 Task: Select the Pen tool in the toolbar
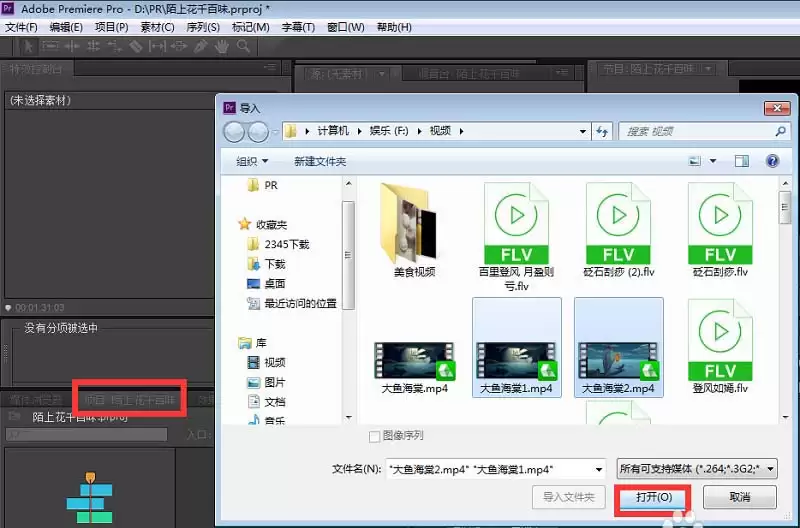pyautogui.click(x=201, y=46)
